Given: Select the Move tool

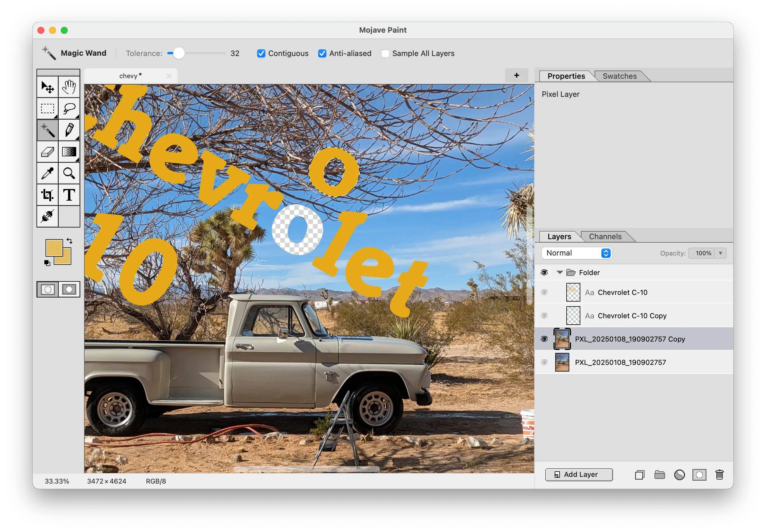Looking at the screenshot, I should pyautogui.click(x=47, y=87).
